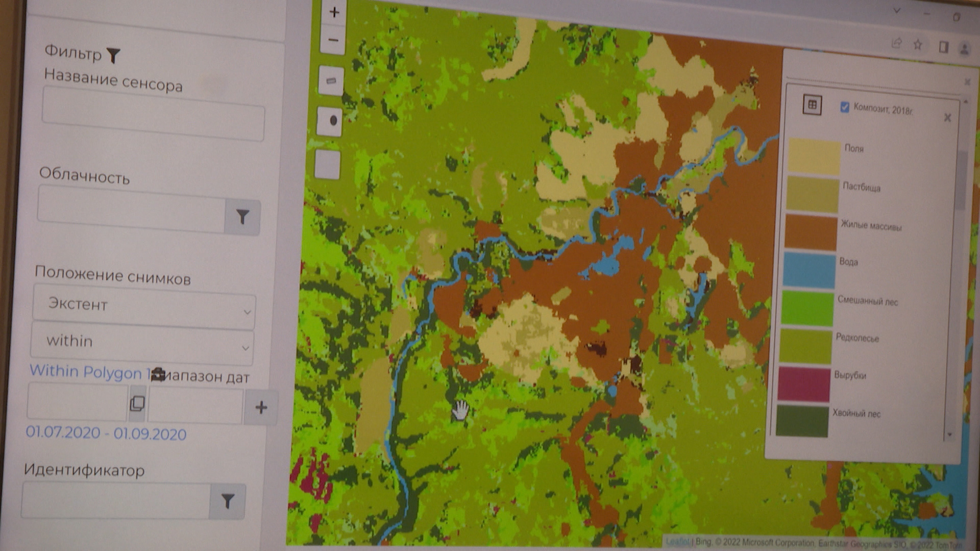Click the Поля color swatch
The image size is (980, 551).
coord(814,156)
